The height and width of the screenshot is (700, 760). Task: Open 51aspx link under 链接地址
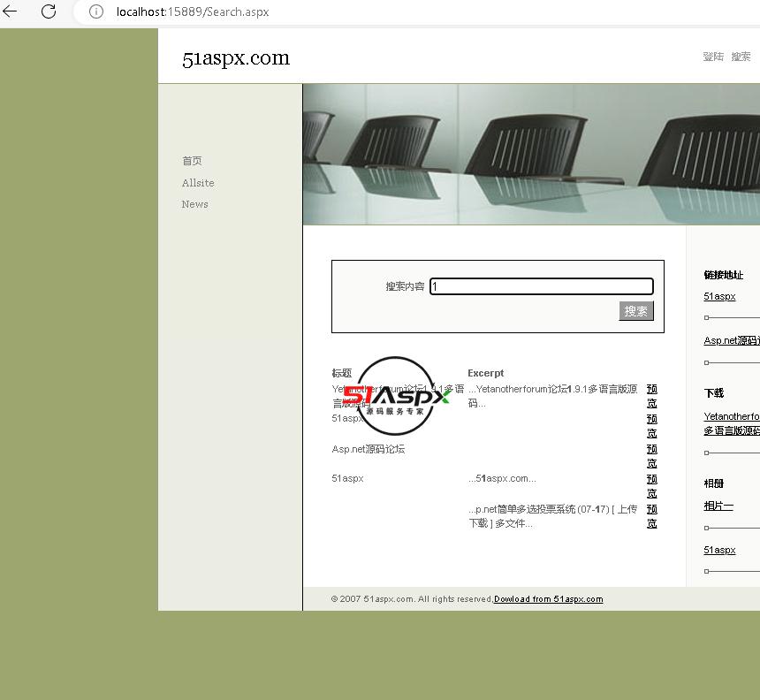point(719,296)
